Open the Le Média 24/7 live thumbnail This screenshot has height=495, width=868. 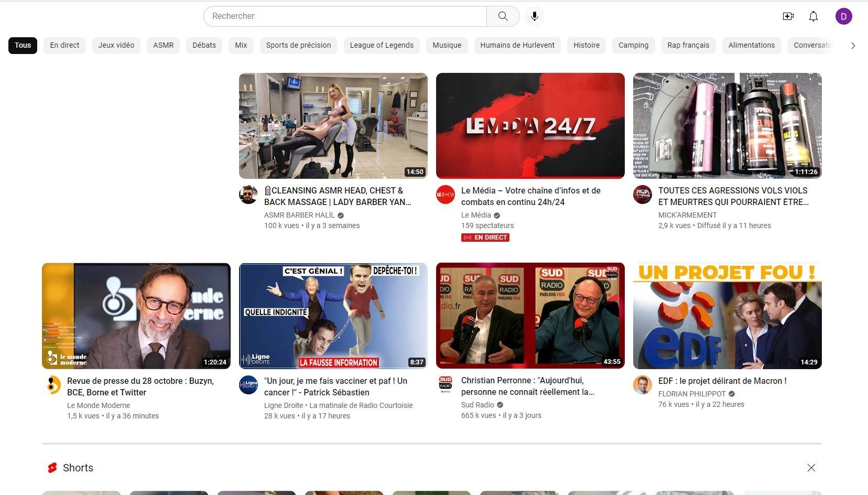(530, 126)
